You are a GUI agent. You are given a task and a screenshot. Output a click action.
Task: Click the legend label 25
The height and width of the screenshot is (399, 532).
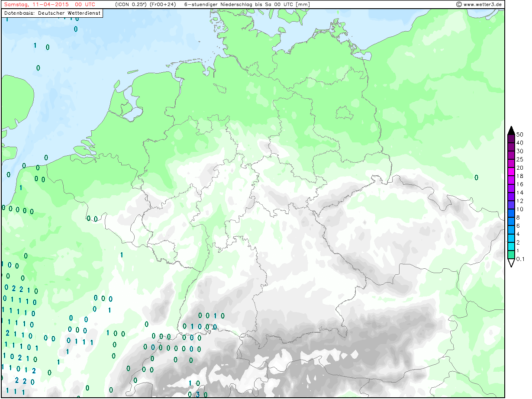520,159
